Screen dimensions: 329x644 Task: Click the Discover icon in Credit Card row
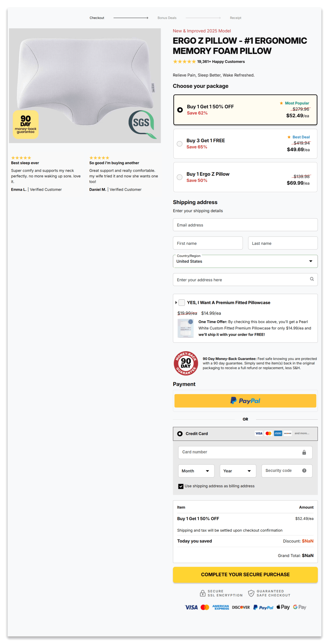coord(288,433)
